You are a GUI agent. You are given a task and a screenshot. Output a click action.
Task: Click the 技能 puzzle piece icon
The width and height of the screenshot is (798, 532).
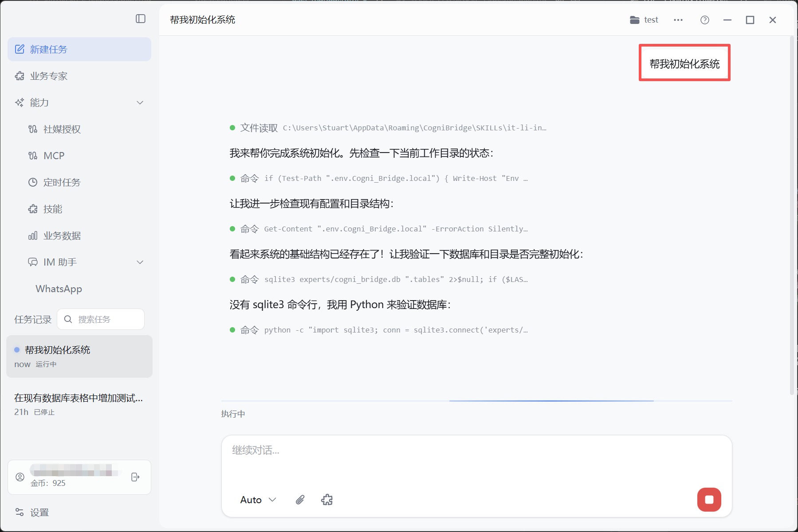tap(33, 209)
